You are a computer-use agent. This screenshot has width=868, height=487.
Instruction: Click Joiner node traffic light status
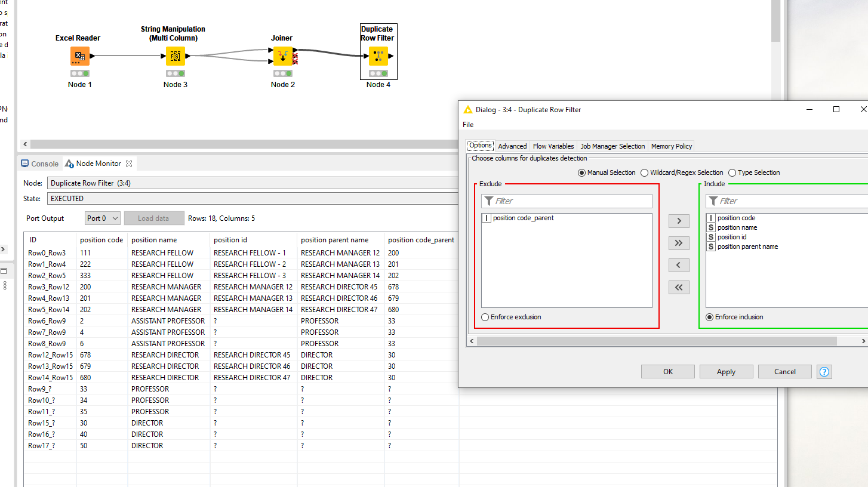pyautogui.click(x=282, y=73)
